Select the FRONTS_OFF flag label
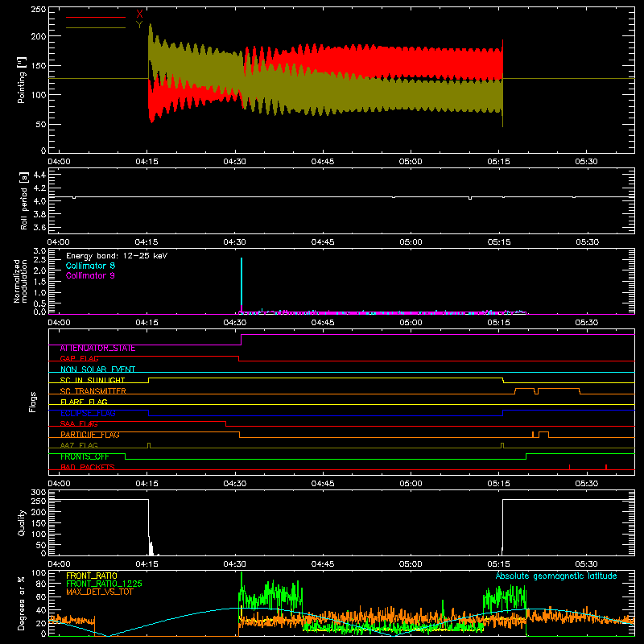Image resolution: width=644 pixels, height=644 pixels. pyautogui.click(x=85, y=456)
